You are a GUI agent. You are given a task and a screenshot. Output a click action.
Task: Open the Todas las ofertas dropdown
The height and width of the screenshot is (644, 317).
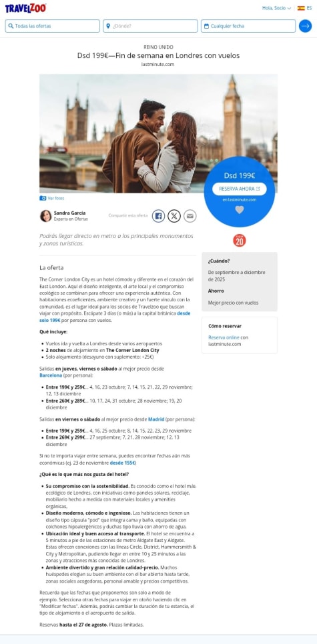pyautogui.click(x=52, y=26)
